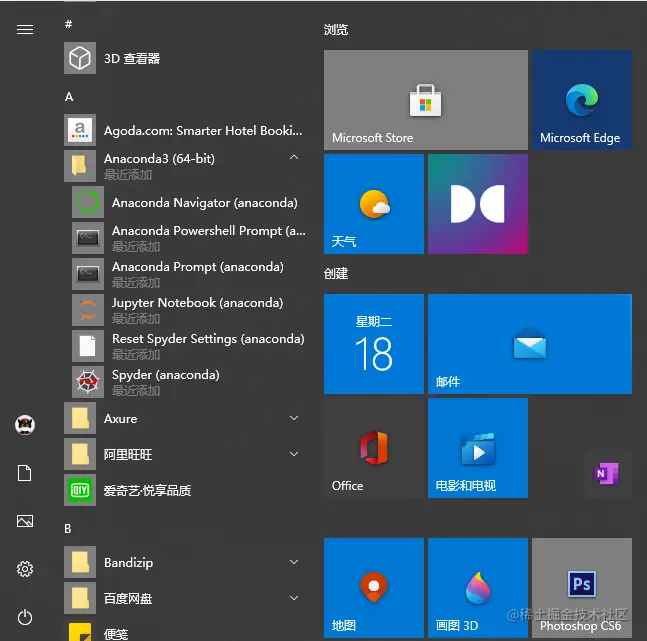The width and height of the screenshot is (647, 641).
Task: Open the 电影和电视 tile
Action: point(478,448)
